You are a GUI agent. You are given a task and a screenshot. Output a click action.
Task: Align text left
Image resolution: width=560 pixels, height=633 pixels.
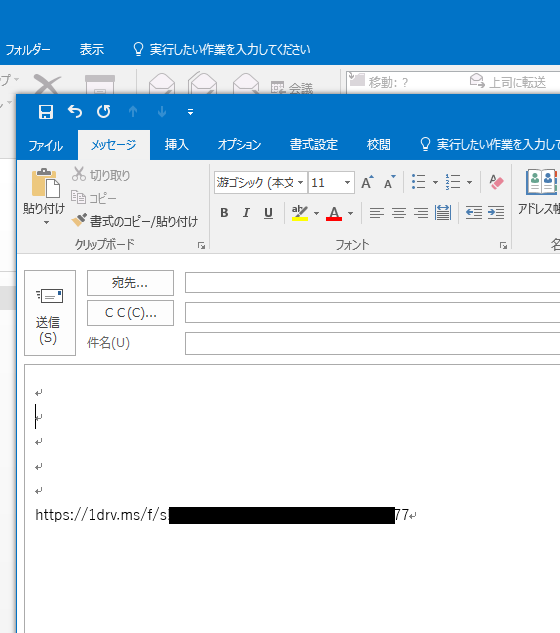pos(377,213)
